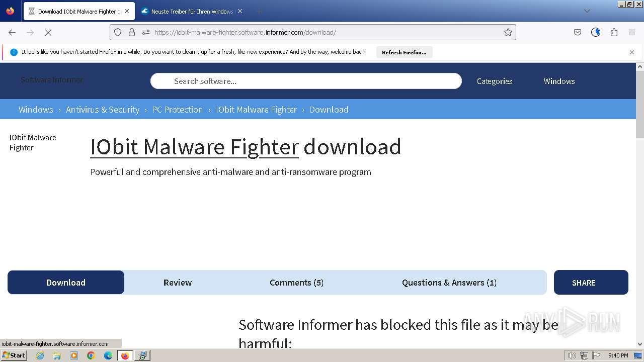Launch Google Chrome from the taskbar
644x362 pixels.
click(91, 355)
